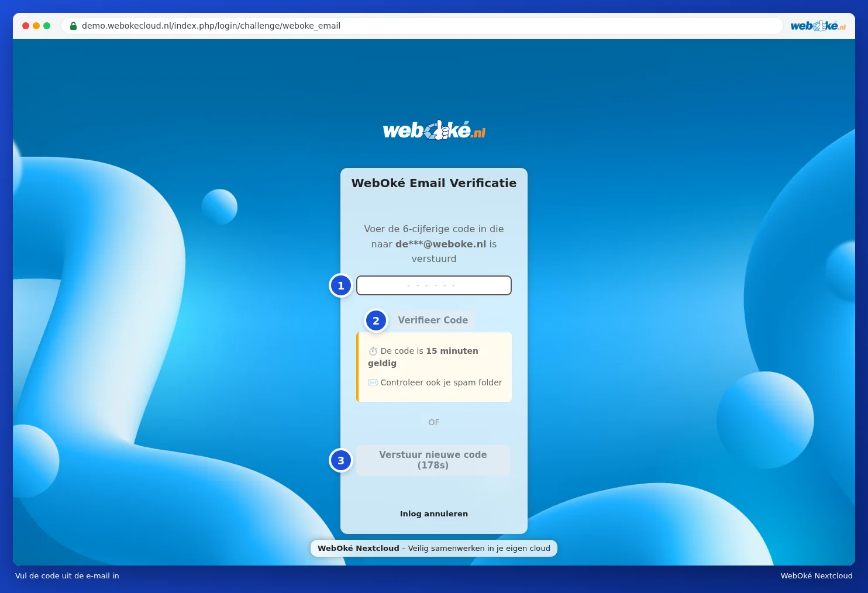Click the WebOké Email Verificatie heading
This screenshot has height=593, width=868.
[434, 183]
